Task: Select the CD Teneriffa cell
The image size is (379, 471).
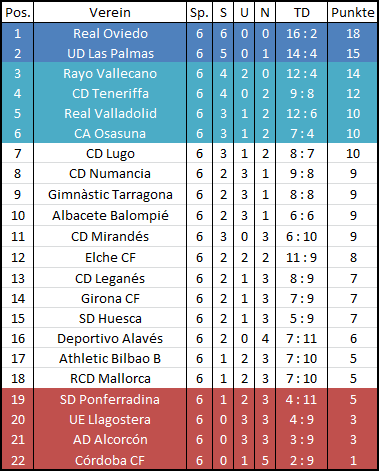Action: (110, 93)
